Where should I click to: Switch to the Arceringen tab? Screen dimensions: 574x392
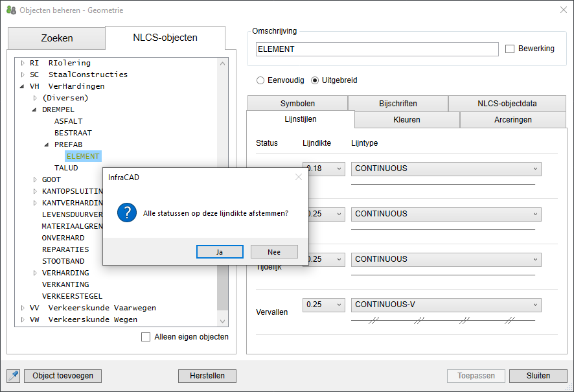[513, 120]
